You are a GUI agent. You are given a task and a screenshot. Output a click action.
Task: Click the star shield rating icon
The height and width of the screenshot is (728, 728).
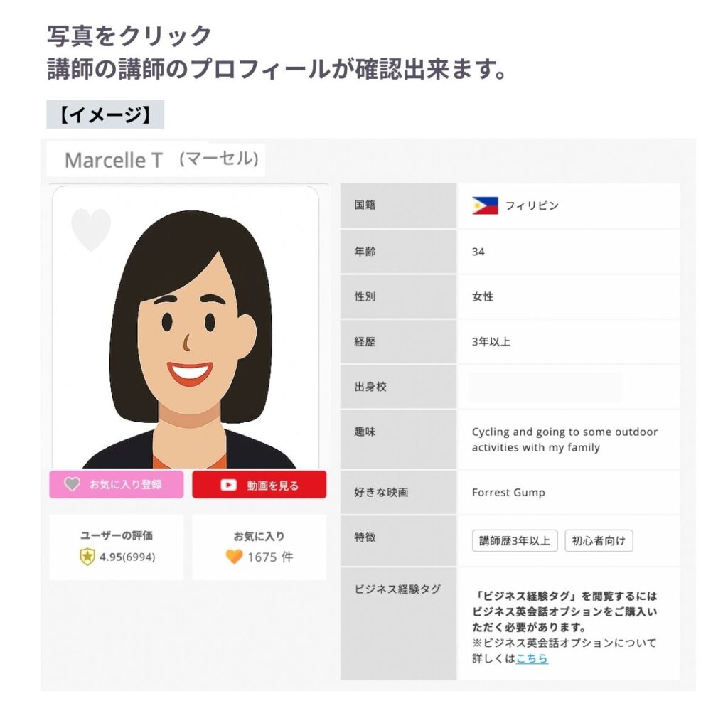(87, 556)
